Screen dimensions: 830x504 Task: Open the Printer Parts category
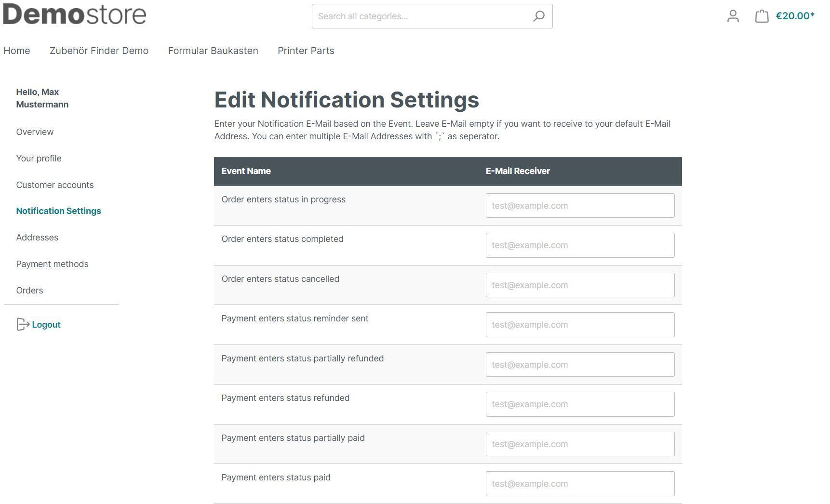pos(306,51)
